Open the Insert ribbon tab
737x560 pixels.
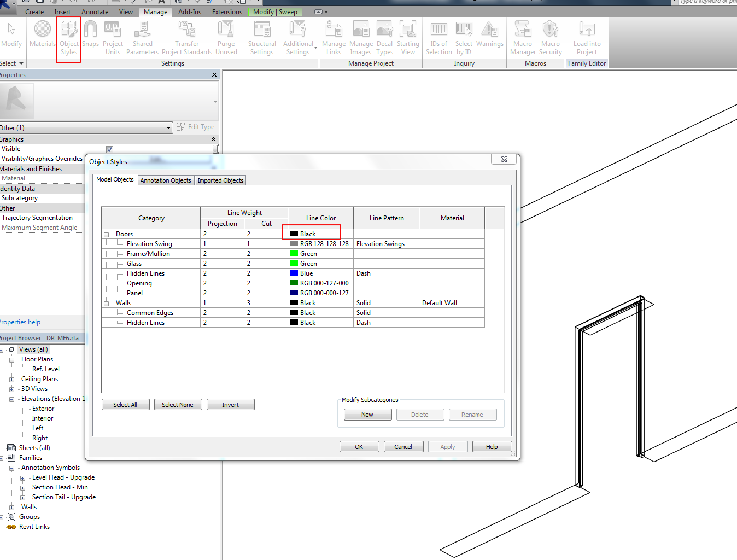[62, 12]
